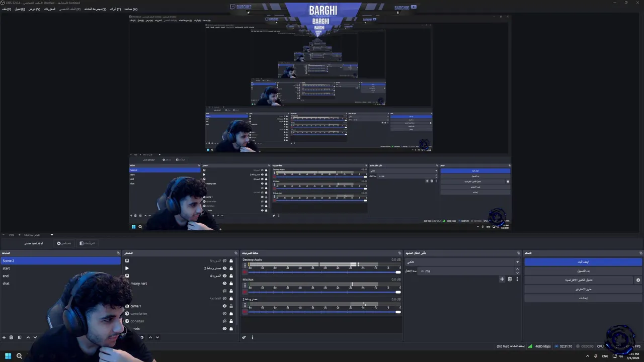This screenshot has width=644, height=362.
Task: Move source up in Sources toolbar
Action: click(150, 337)
